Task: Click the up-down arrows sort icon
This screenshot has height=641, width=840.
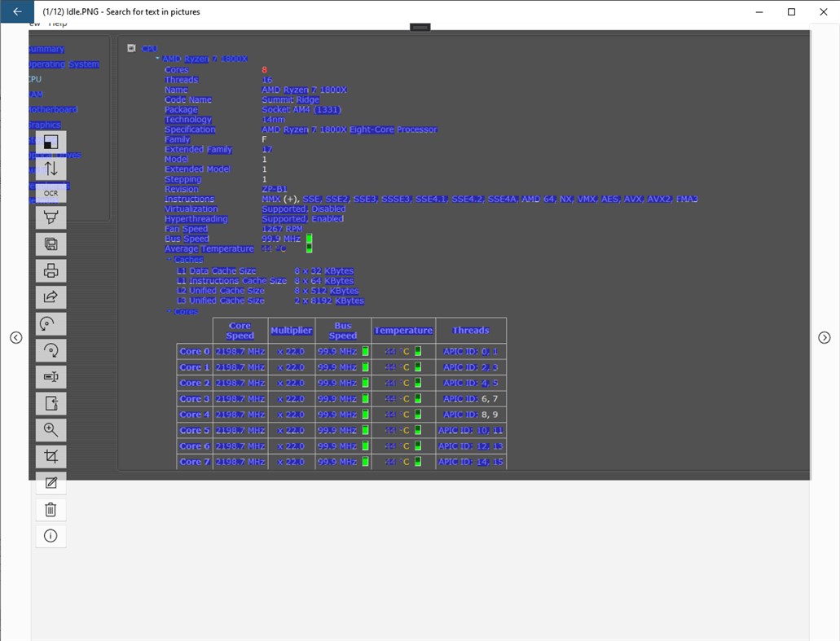Action: 51,169
